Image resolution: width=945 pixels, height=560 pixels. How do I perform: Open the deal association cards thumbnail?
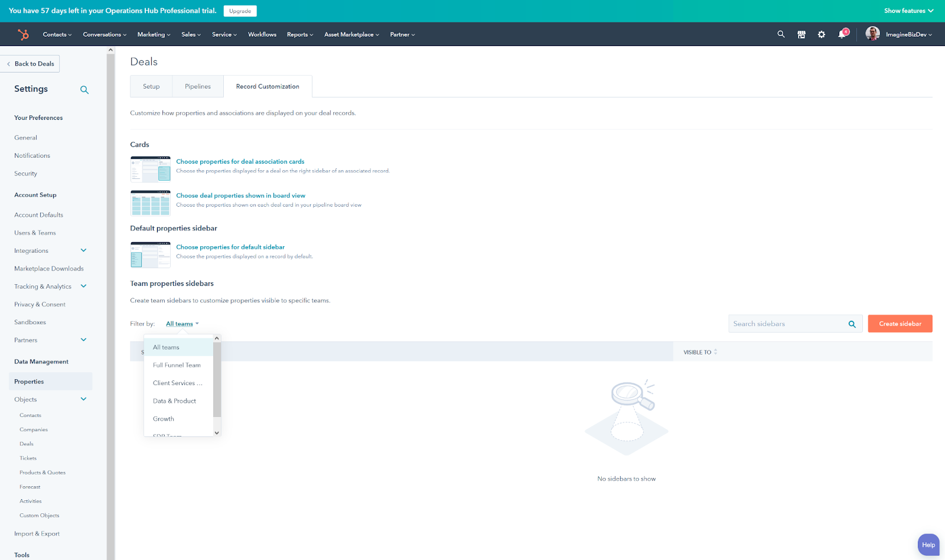(151, 169)
